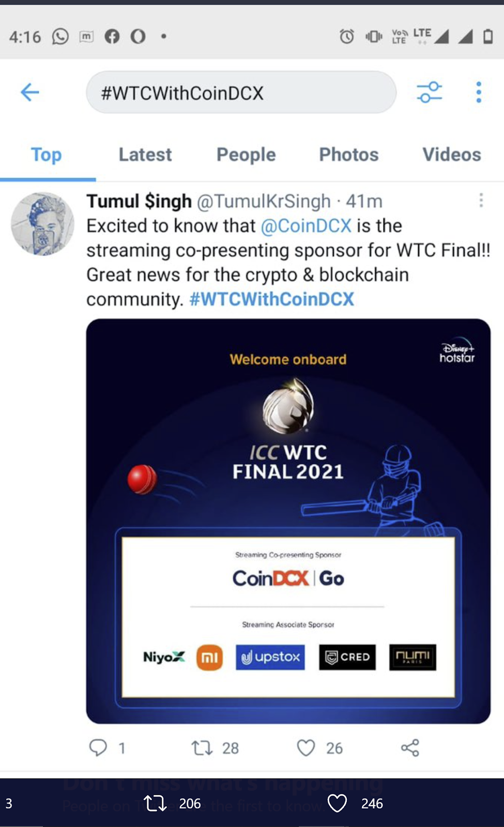The width and height of the screenshot is (504, 827).
Task: Open Tumul Singh's profile picture
Action: coord(42,224)
